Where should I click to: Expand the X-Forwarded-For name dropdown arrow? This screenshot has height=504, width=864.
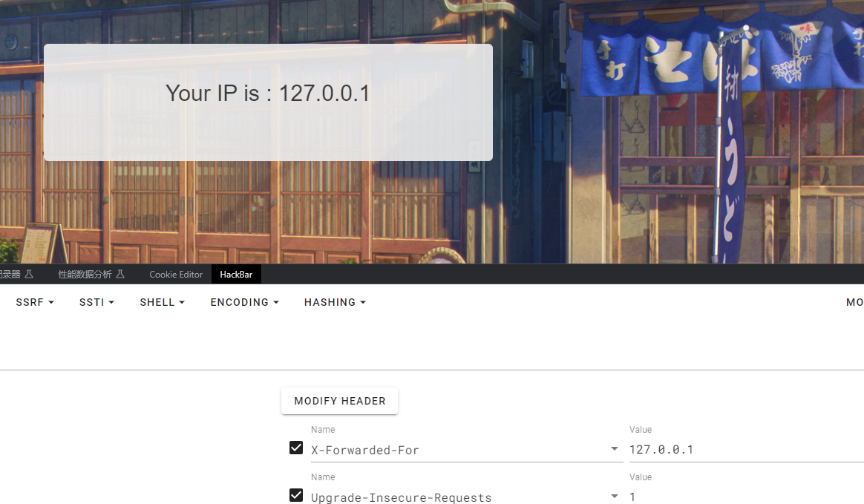[x=615, y=449]
